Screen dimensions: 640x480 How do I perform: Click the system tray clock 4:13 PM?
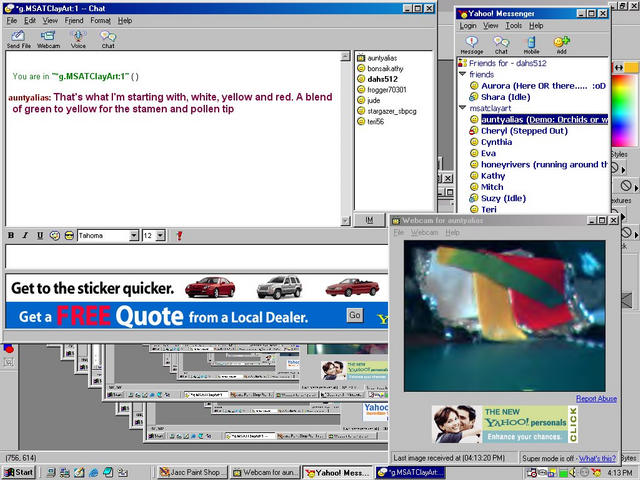pyautogui.click(x=620, y=473)
